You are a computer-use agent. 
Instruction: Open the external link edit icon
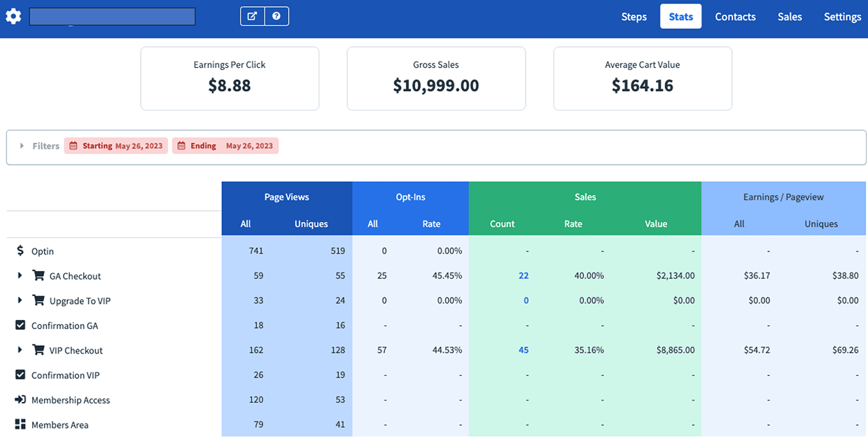point(252,16)
